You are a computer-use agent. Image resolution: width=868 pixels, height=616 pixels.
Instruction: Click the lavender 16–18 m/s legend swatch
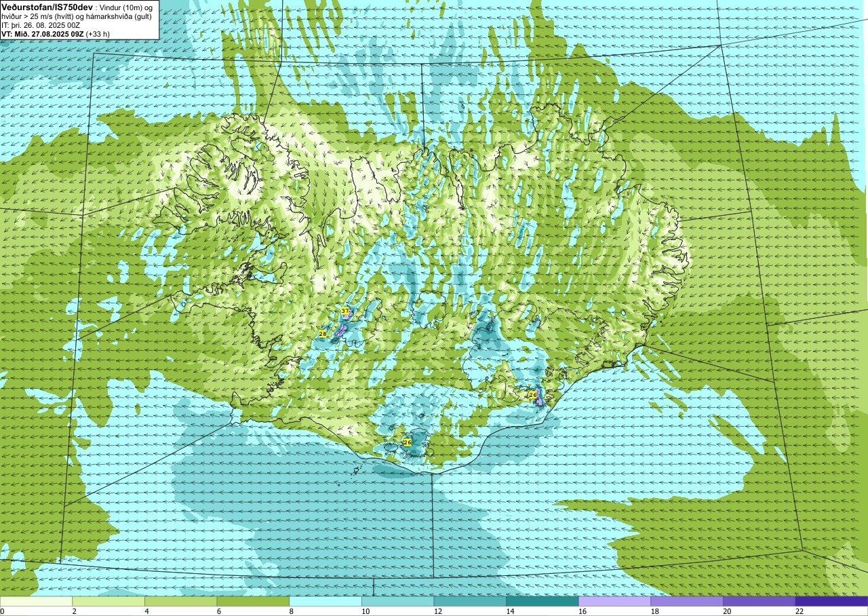[615, 601]
